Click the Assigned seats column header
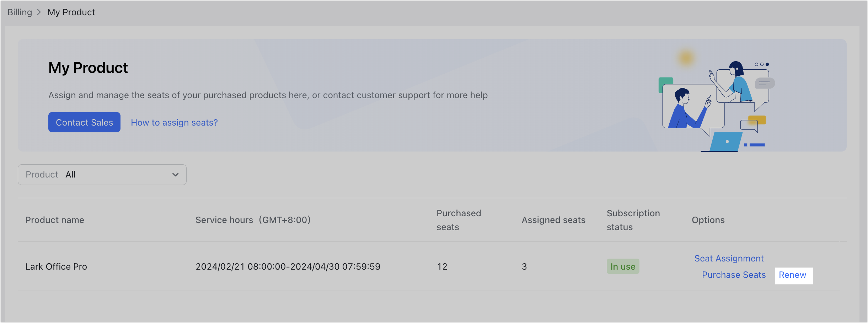The image size is (868, 323). (553, 220)
